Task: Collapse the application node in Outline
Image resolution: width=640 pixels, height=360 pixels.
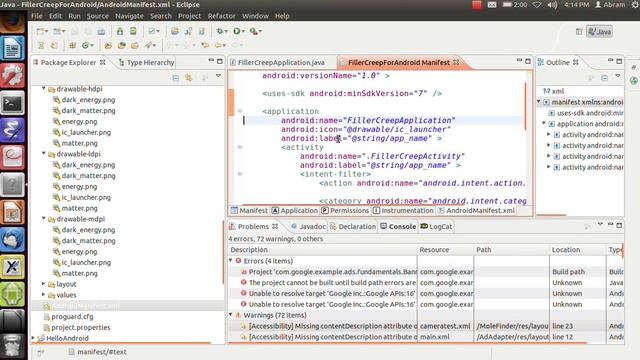Action: [x=544, y=123]
